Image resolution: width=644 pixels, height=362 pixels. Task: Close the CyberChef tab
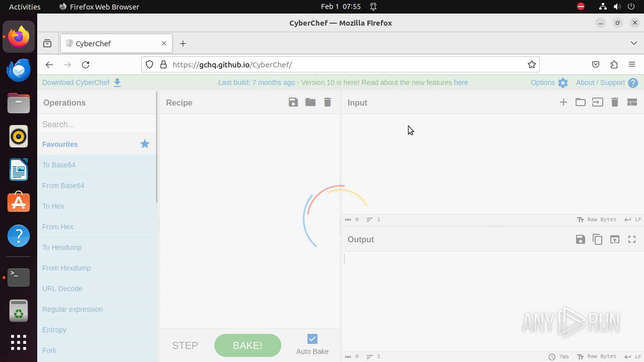click(x=164, y=43)
